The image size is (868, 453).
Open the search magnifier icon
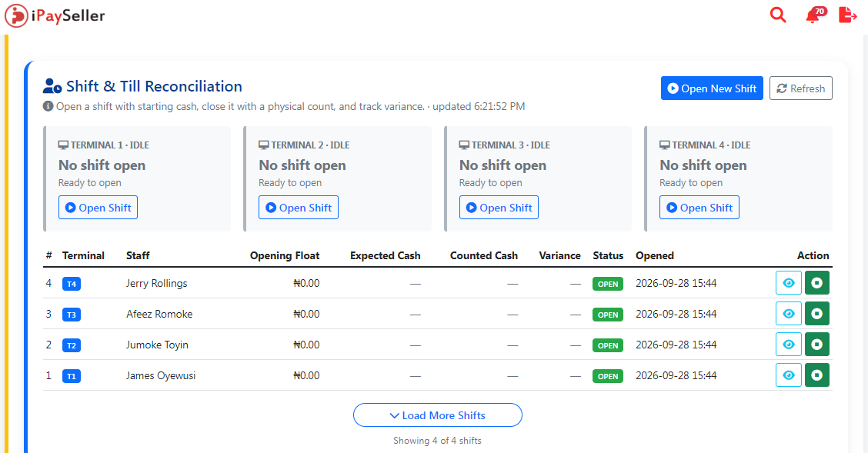pos(778,15)
